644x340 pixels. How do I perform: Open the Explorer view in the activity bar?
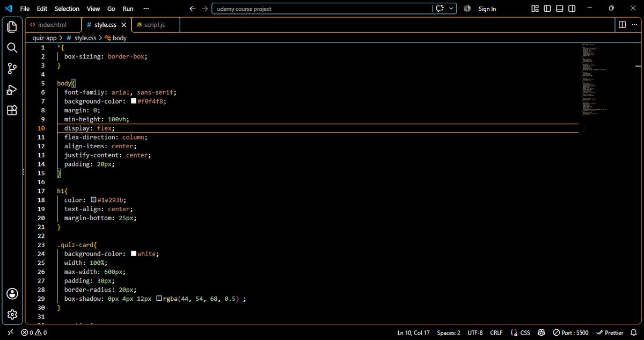coord(12,27)
